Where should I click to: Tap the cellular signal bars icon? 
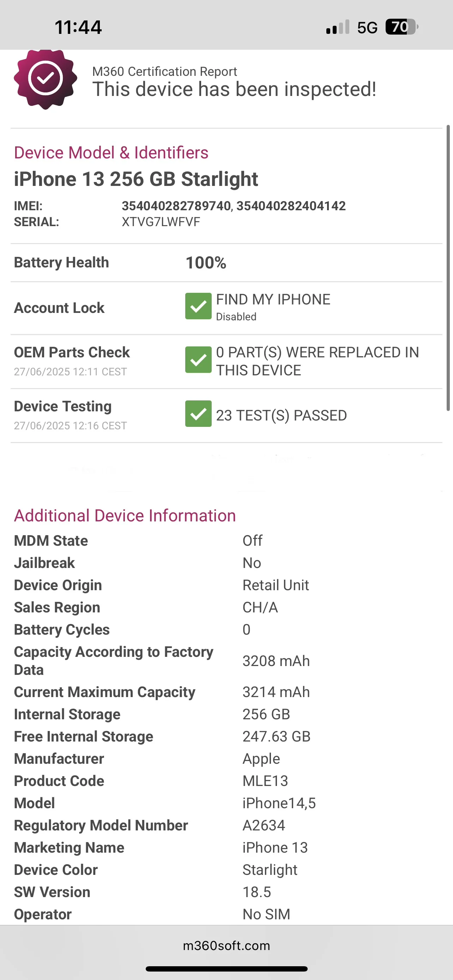coord(338,28)
